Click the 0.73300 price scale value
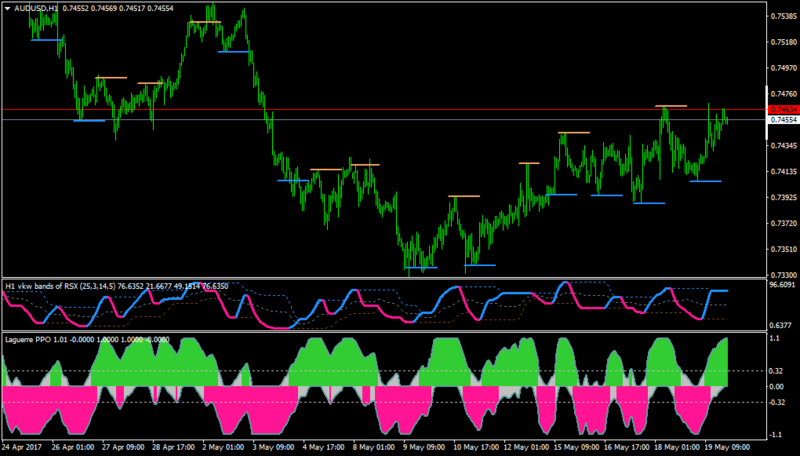The height and width of the screenshot is (456, 800). (784, 275)
